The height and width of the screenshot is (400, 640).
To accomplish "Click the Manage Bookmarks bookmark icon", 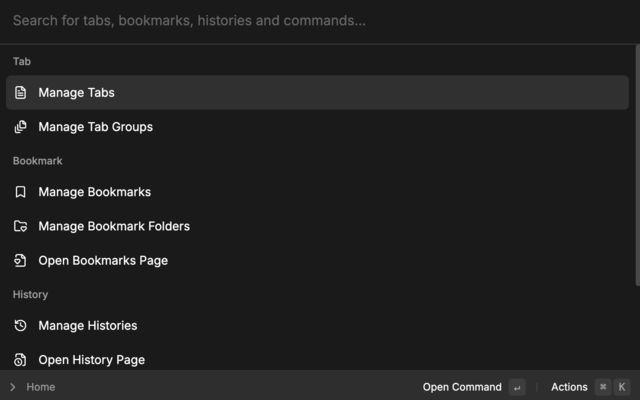I will click(20, 192).
